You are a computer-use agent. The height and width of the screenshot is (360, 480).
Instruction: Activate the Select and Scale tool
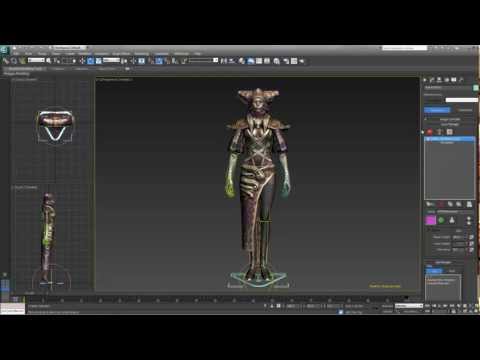99,61
